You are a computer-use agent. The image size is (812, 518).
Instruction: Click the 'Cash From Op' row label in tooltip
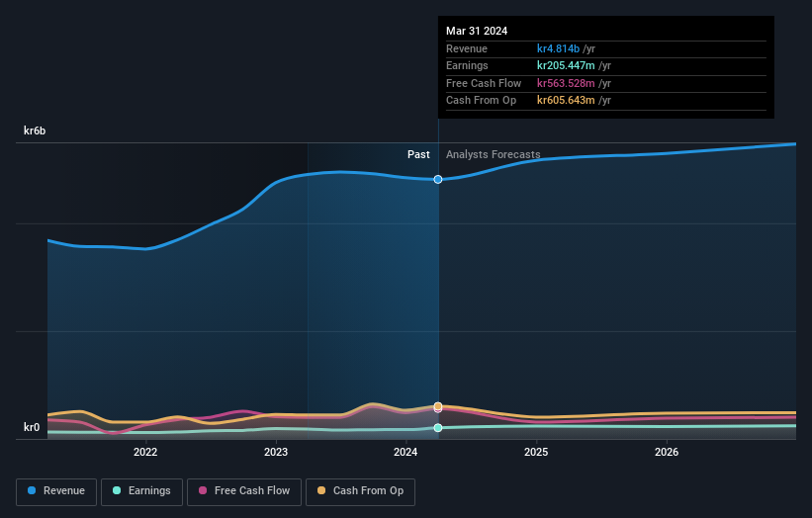[481, 101]
